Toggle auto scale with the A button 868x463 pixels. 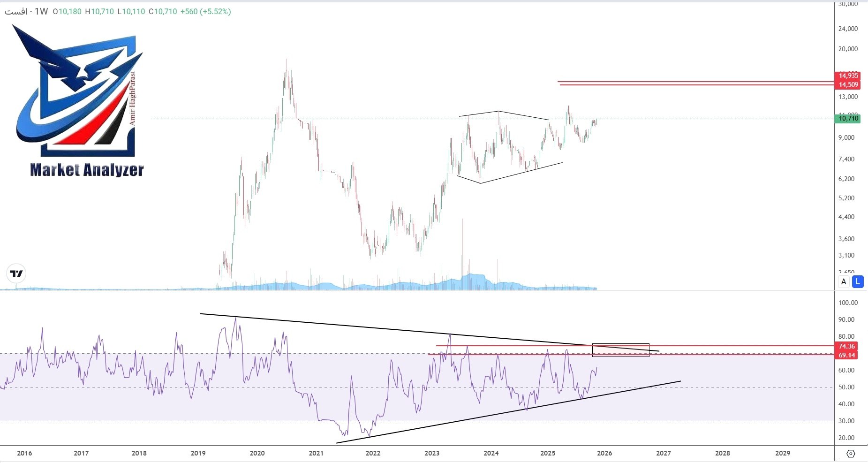844,282
